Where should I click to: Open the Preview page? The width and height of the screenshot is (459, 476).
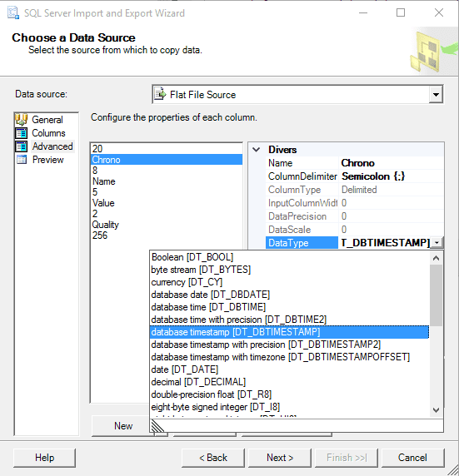click(48, 160)
